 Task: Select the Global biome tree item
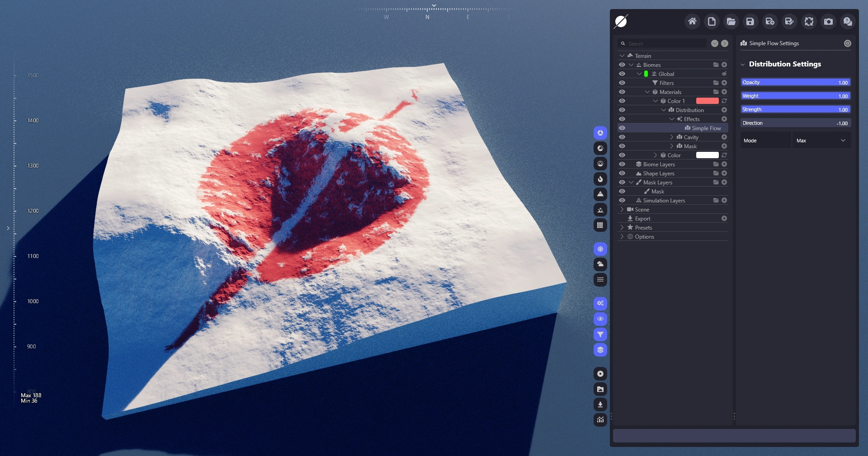[x=666, y=74]
